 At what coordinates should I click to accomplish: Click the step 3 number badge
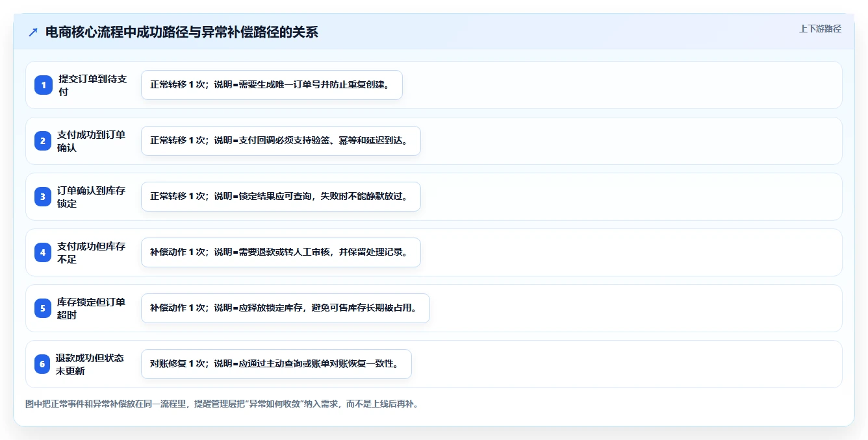coord(43,197)
